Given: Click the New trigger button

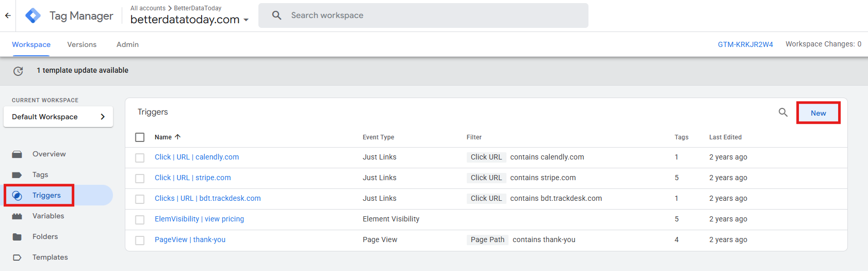Looking at the screenshot, I should [818, 113].
